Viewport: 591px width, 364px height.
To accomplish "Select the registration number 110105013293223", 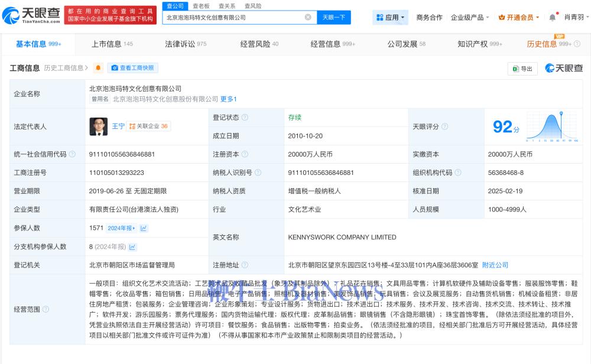I will tap(116, 173).
